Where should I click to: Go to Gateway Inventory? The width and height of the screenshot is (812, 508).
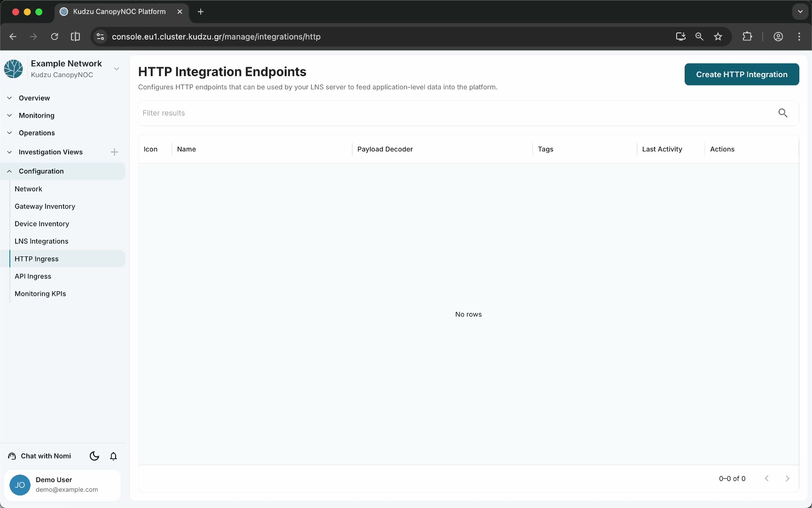coord(45,206)
